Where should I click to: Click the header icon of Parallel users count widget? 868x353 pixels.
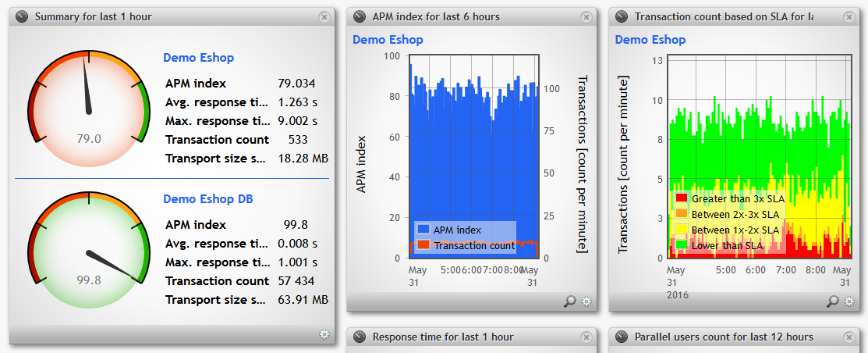[622, 337]
